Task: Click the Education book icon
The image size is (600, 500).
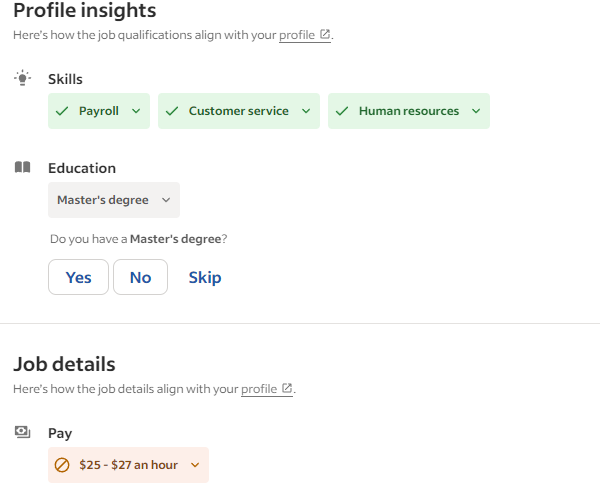Action: click(x=23, y=167)
